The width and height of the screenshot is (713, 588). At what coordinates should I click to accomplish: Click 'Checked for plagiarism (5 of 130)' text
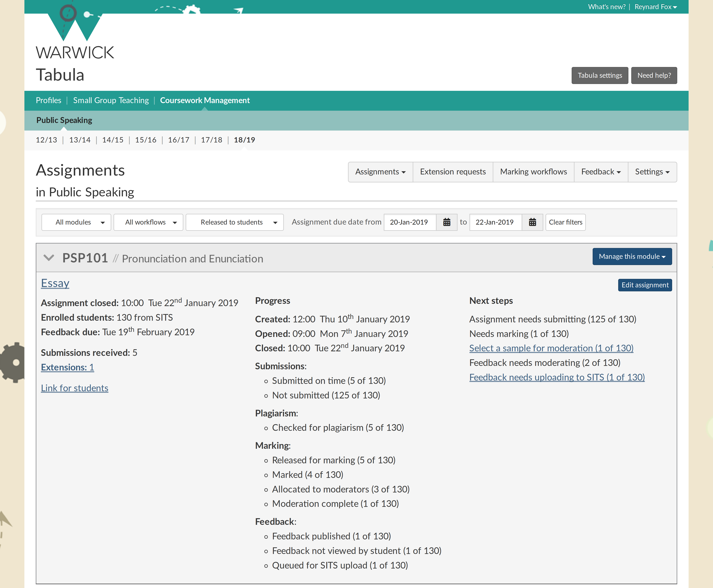coord(338,427)
